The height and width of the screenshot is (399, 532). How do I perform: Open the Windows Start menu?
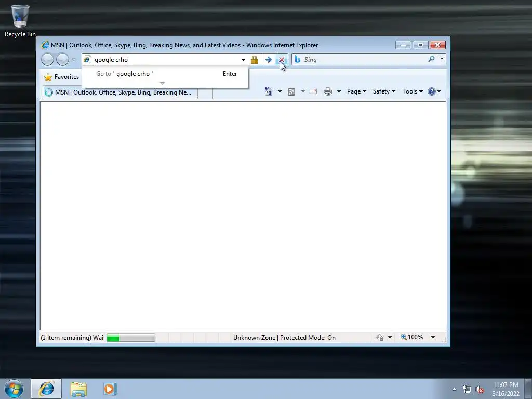(x=14, y=389)
